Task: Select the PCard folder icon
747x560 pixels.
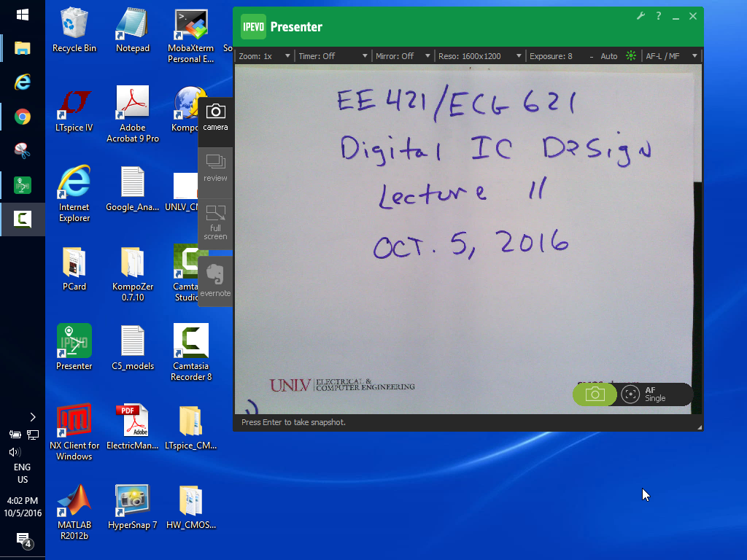Action: pos(74,268)
